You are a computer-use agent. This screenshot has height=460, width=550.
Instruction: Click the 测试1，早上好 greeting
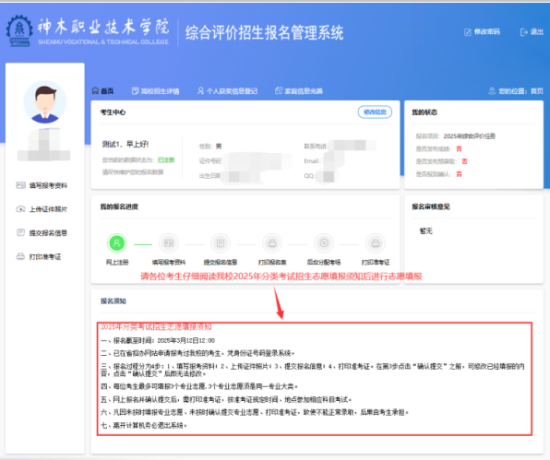click(x=125, y=144)
